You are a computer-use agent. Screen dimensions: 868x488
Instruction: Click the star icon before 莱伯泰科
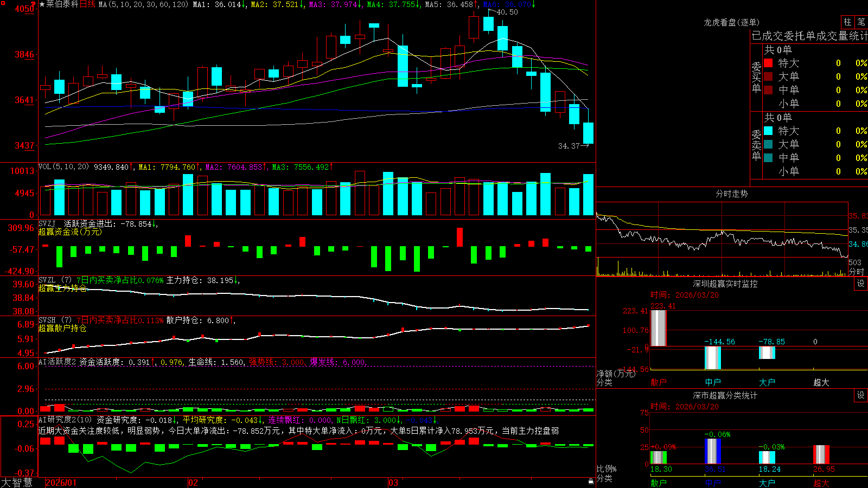click(42, 4)
